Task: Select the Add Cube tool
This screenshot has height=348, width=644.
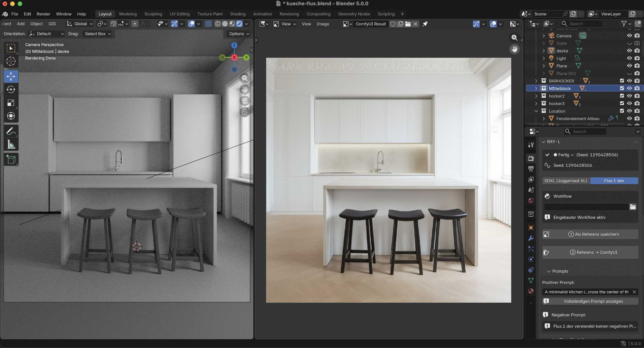Action: [11, 159]
